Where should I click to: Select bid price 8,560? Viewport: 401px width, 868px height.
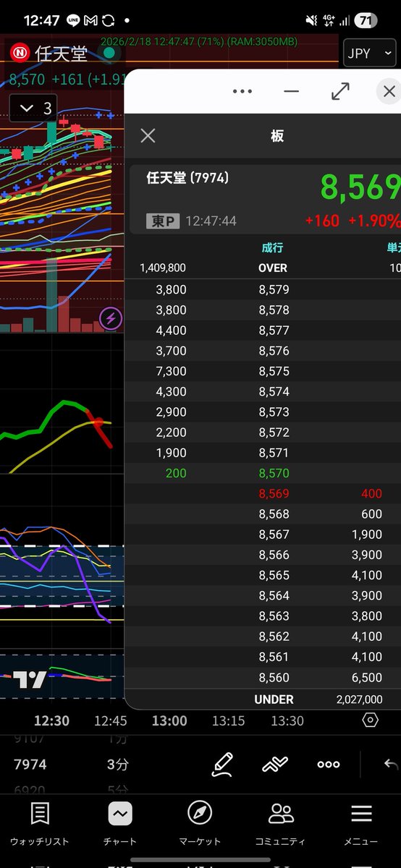274,677
